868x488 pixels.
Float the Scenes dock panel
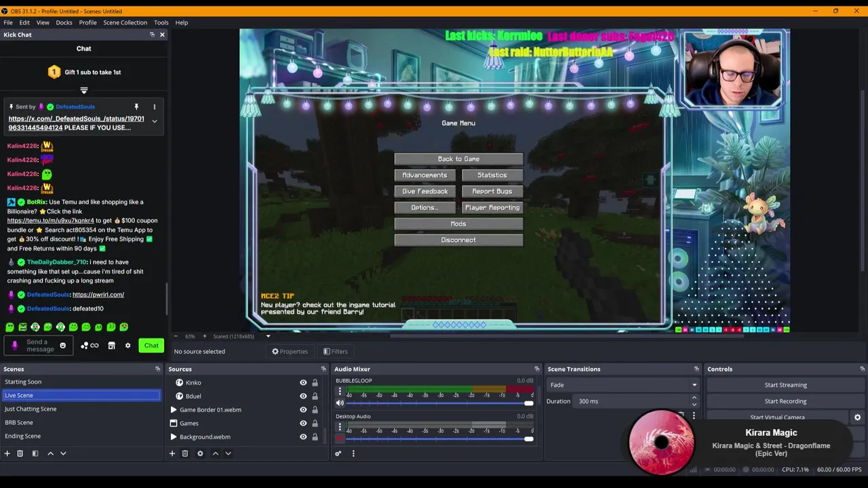tap(158, 369)
